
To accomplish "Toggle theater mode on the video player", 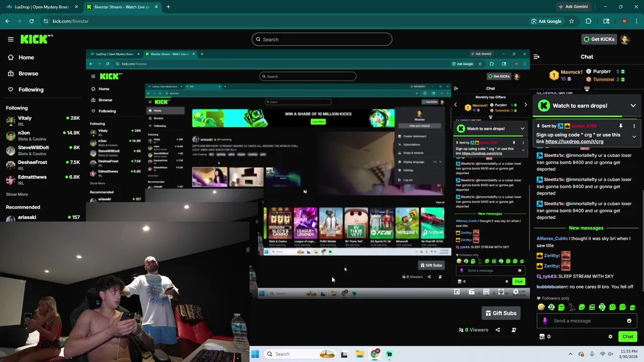I will coord(486,292).
